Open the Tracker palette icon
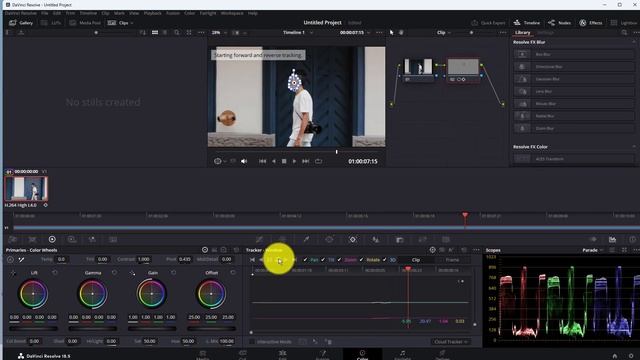The height and width of the screenshot is (360, 640). 353,240
